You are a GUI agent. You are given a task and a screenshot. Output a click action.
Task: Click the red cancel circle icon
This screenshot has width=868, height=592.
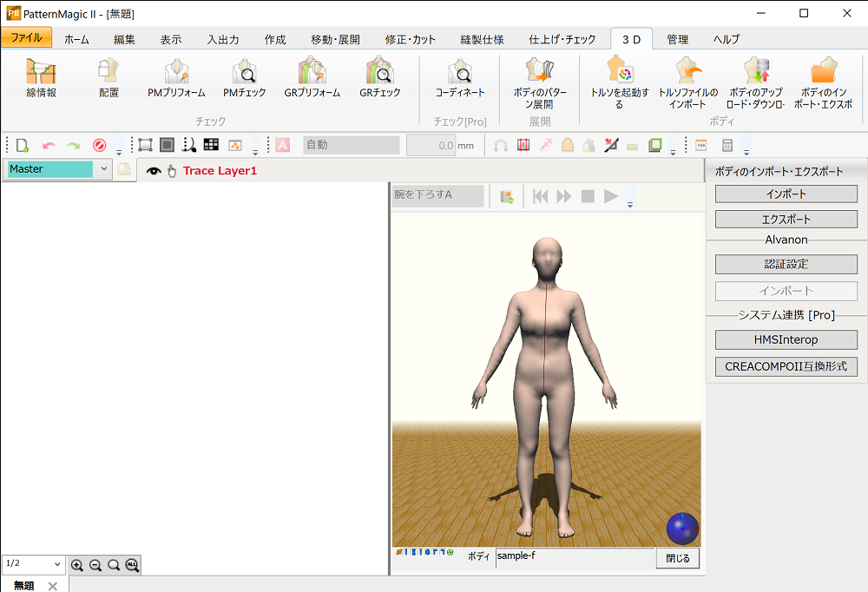pos(99,146)
